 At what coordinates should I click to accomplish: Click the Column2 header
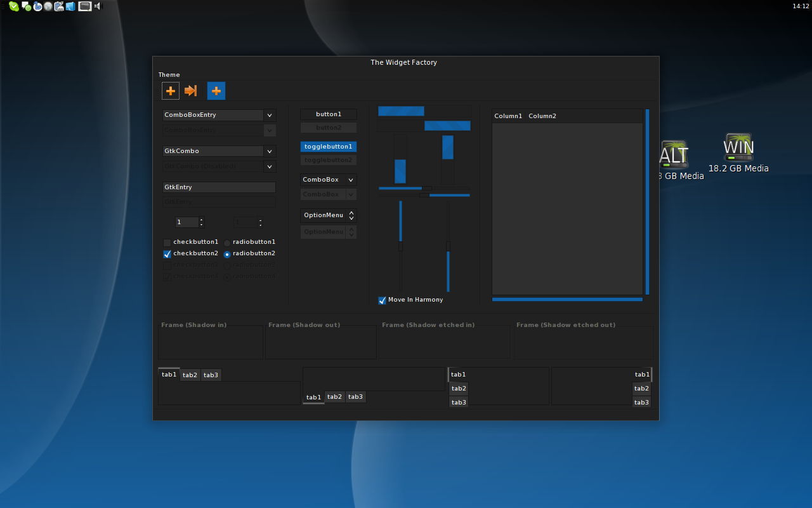coord(542,116)
